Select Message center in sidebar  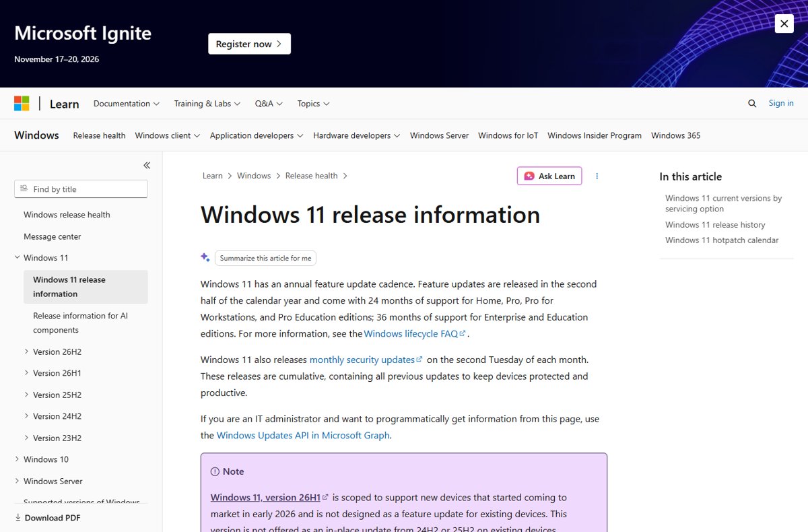pos(53,236)
